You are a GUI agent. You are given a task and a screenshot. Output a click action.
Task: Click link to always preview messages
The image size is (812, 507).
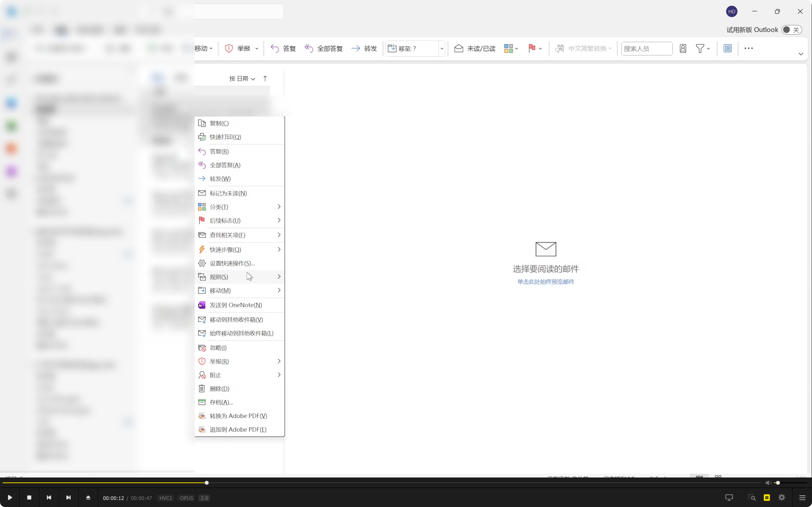[x=546, y=282]
